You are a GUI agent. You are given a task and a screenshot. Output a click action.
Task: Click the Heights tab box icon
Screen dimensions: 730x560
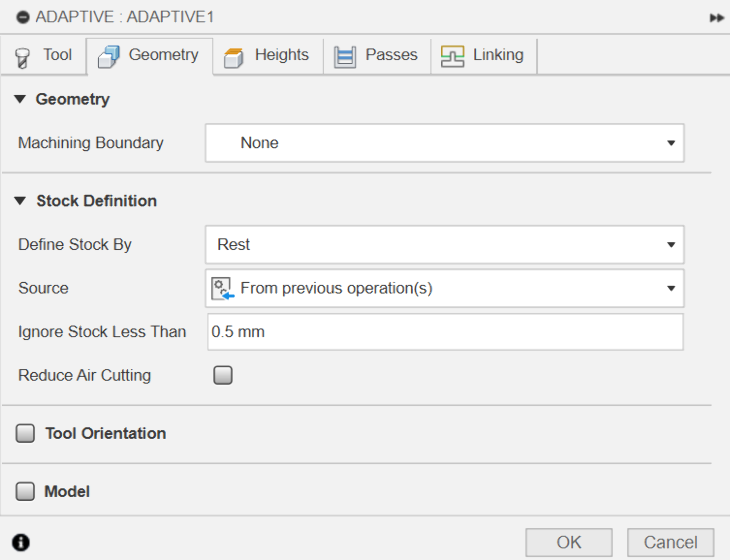pyautogui.click(x=233, y=58)
